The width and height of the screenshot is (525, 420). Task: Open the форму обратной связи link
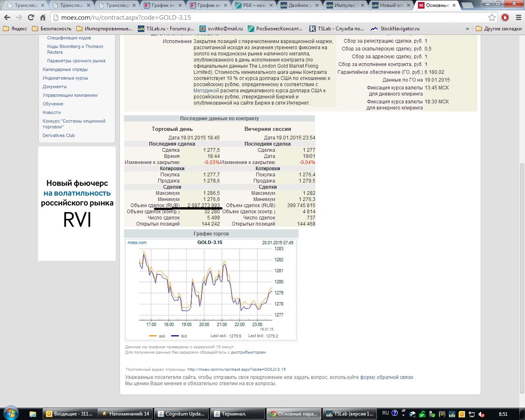pos(387,377)
